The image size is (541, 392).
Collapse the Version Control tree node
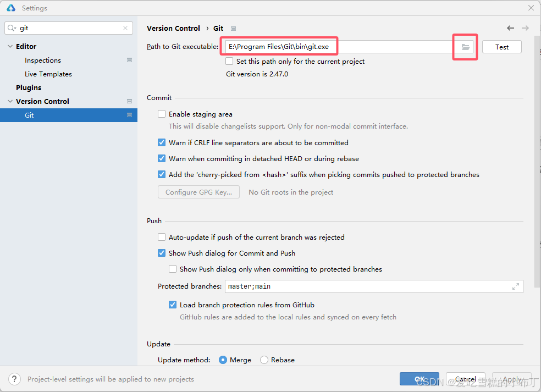pyautogui.click(x=10, y=102)
